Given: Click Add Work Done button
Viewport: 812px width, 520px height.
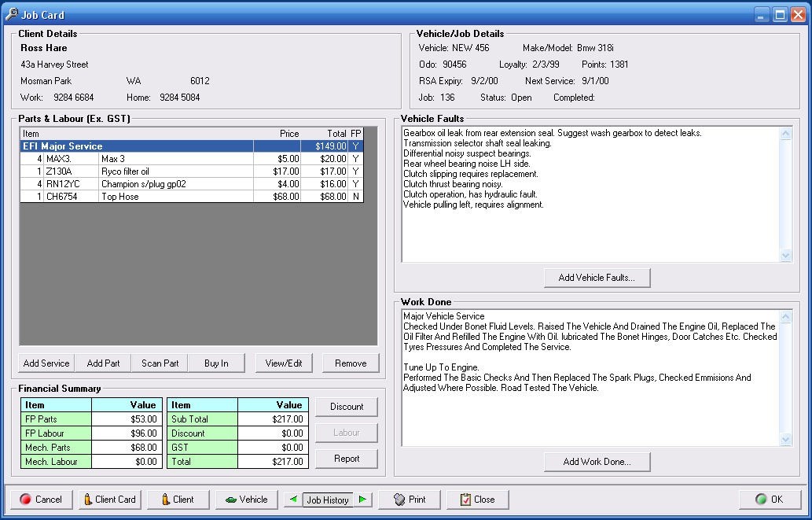Looking at the screenshot, I should pyautogui.click(x=597, y=462).
